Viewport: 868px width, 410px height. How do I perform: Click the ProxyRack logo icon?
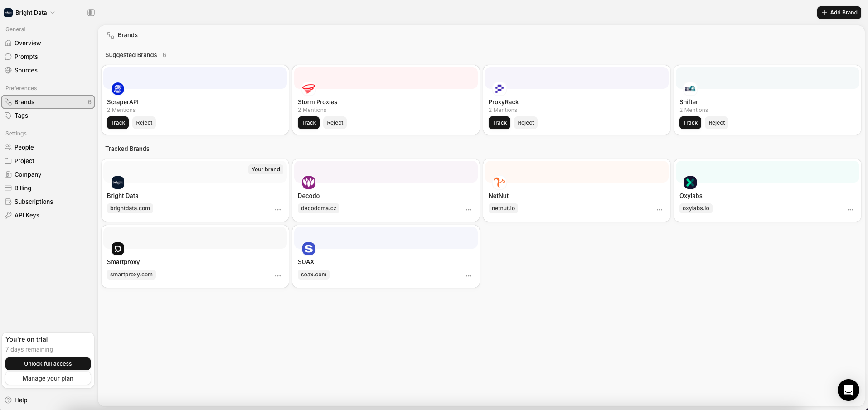point(499,89)
